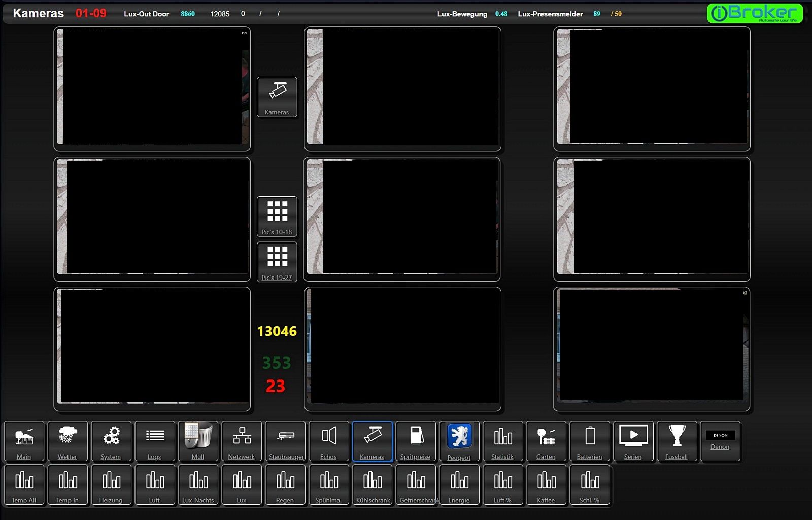Open the center camera feed
Viewport: 812px width, 520px height.
click(402, 219)
